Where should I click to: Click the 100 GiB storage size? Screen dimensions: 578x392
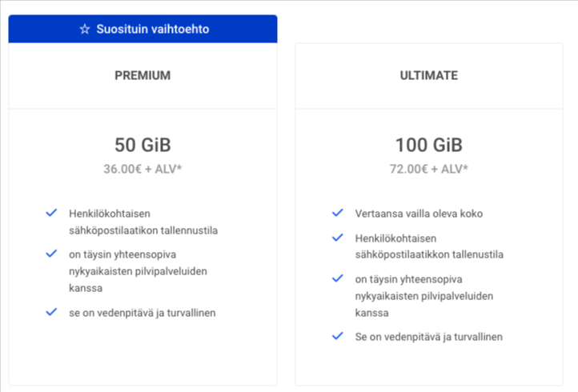429,145
